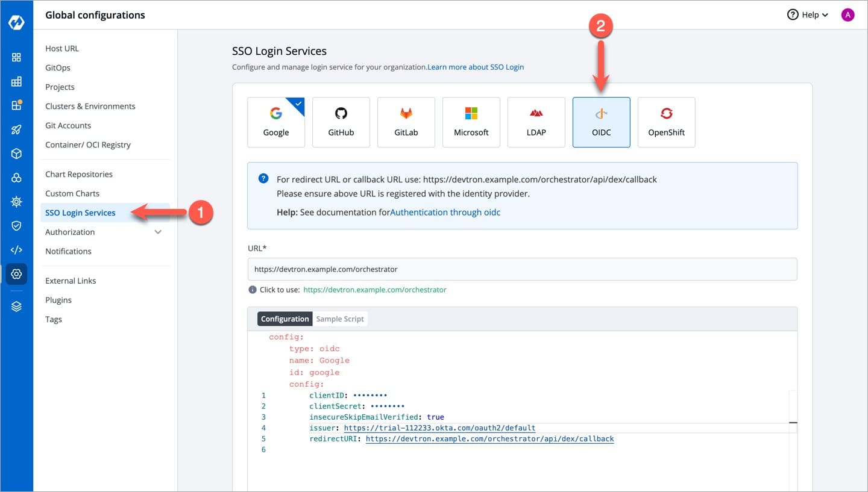Open Learn more about SSO Login link
The height and width of the screenshot is (492, 868).
click(x=476, y=67)
